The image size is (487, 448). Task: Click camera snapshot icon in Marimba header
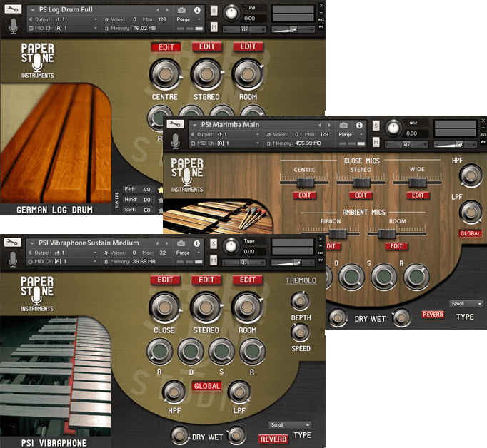[343, 125]
